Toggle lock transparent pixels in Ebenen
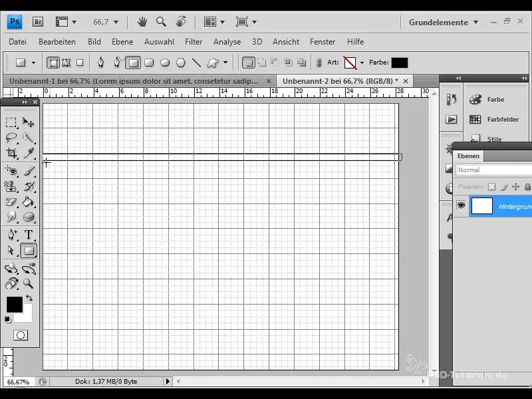This screenshot has width=532, height=399. (491, 187)
